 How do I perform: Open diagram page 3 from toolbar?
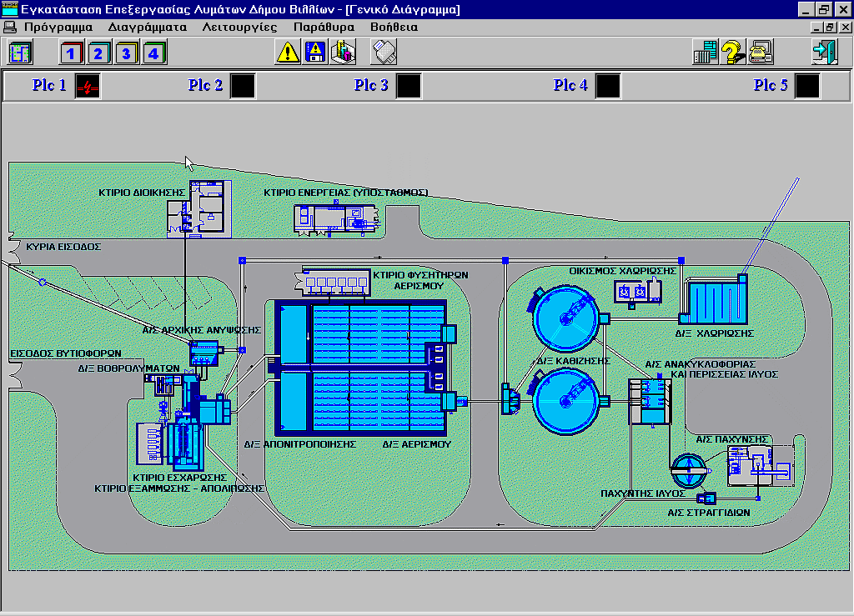(x=126, y=53)
